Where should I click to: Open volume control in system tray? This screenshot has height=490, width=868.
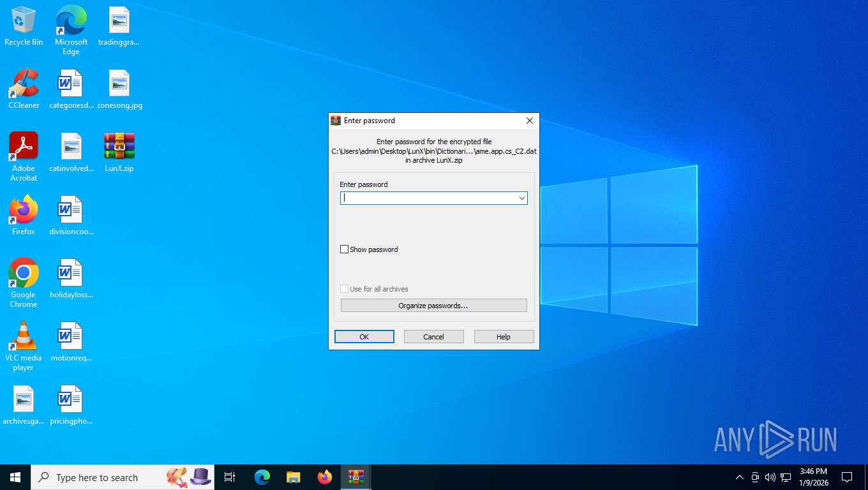point(770,477)
